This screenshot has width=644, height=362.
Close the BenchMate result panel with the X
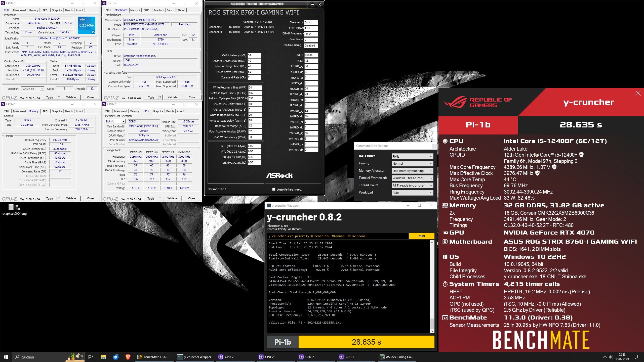coord(638,93)
